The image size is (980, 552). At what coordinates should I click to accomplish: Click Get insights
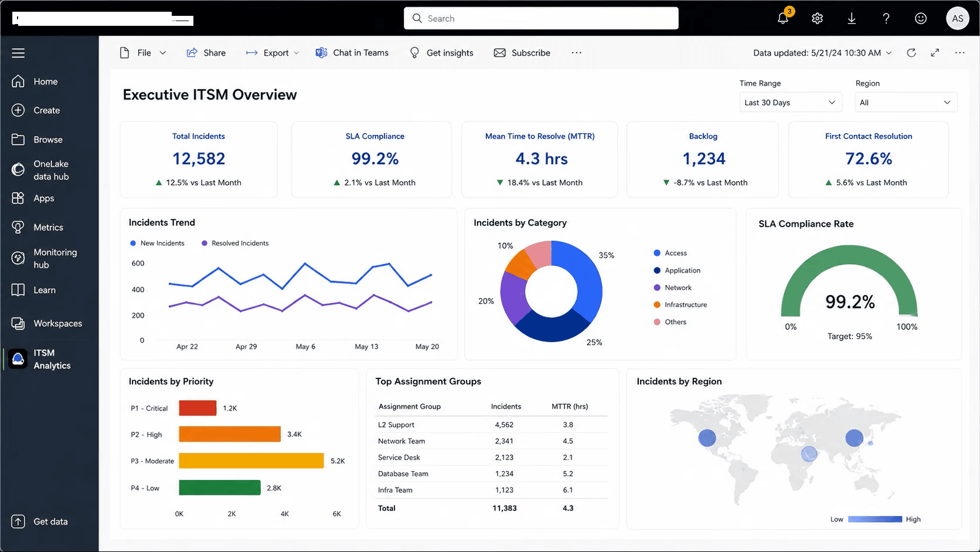point(441,53)
